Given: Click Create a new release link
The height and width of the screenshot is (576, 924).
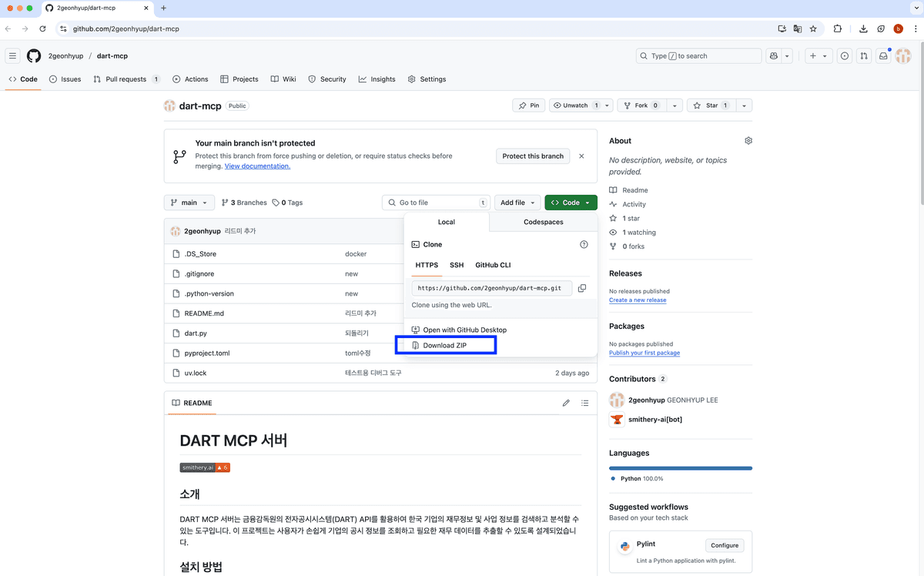Looking at the screenshot, I should tap(638, 300).
